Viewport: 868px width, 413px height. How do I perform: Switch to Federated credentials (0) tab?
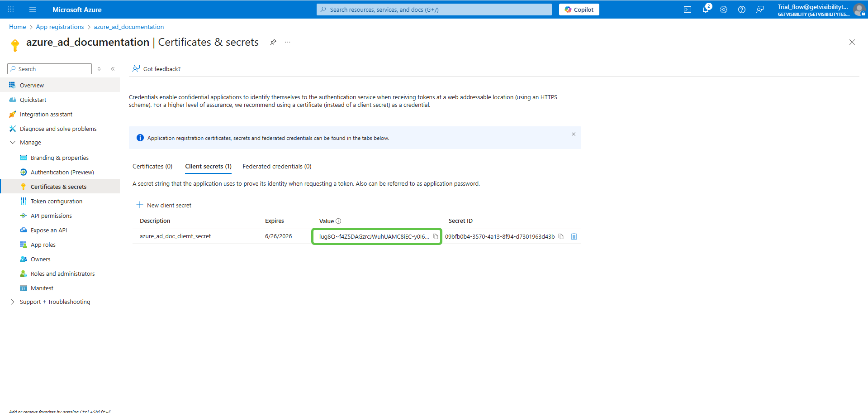(x=277, y=166)
